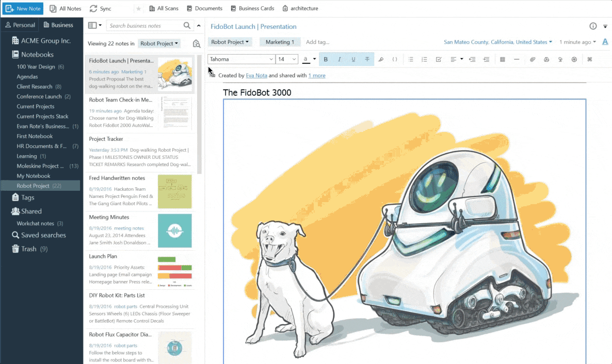Expand the note list view options dropdown
Image resolution: width=612 pixels, height=364 pixels.
(x=95, y=25)
